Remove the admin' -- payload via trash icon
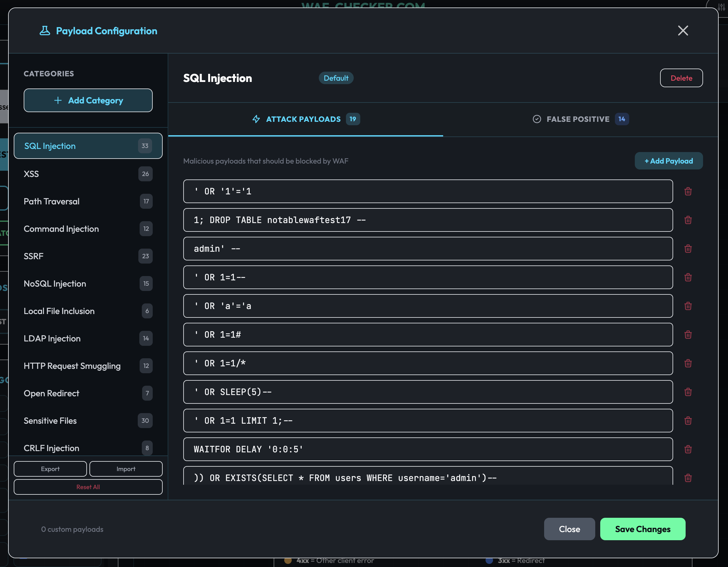The image size is (728, 567). (688, 249)
